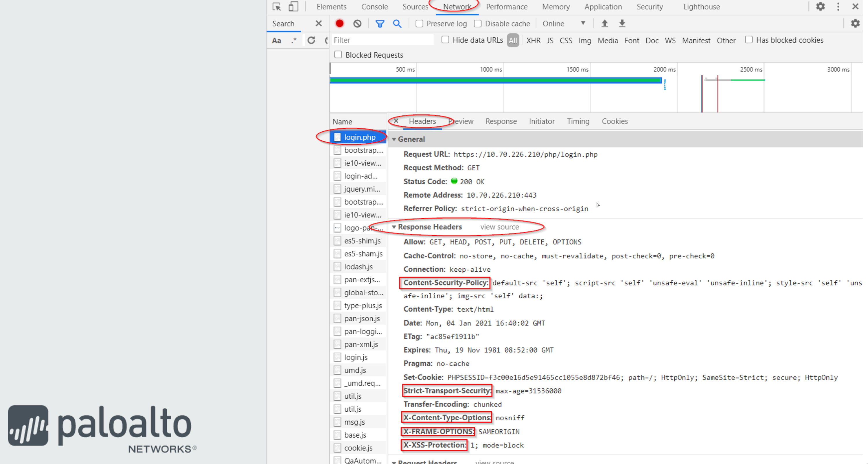Tick the Hide data URLs checkbox
This screenshot has width=868, height=464.
445,40
